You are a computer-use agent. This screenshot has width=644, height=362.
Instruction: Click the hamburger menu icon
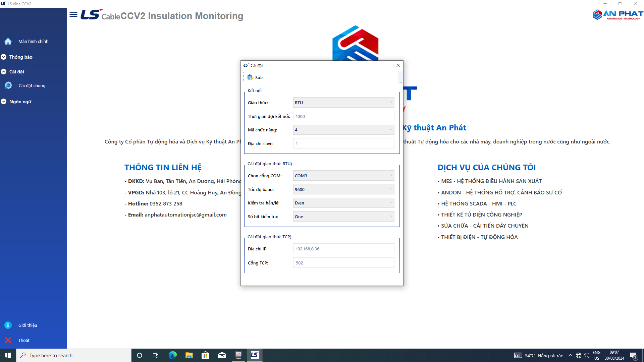coord(73,14)
